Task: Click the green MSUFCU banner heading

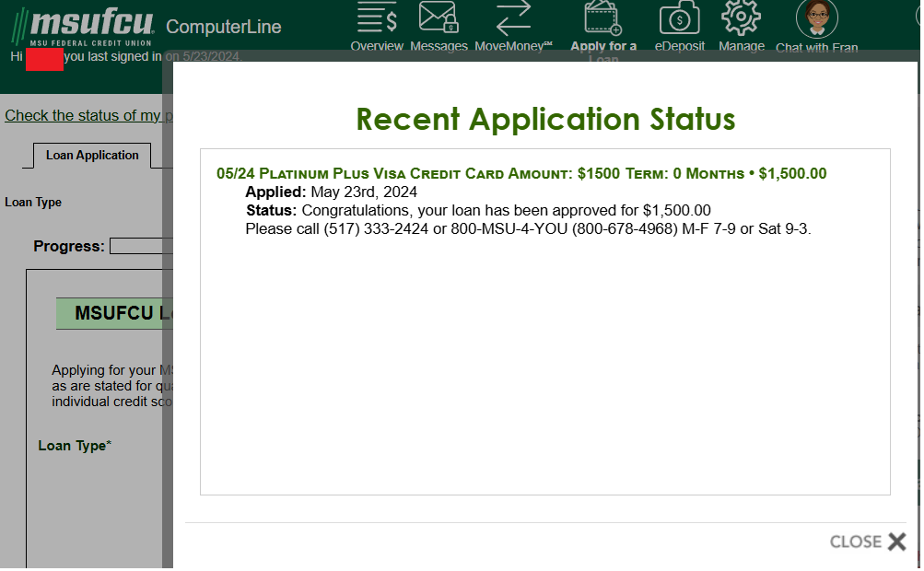Action: click(x=115, y=313)
